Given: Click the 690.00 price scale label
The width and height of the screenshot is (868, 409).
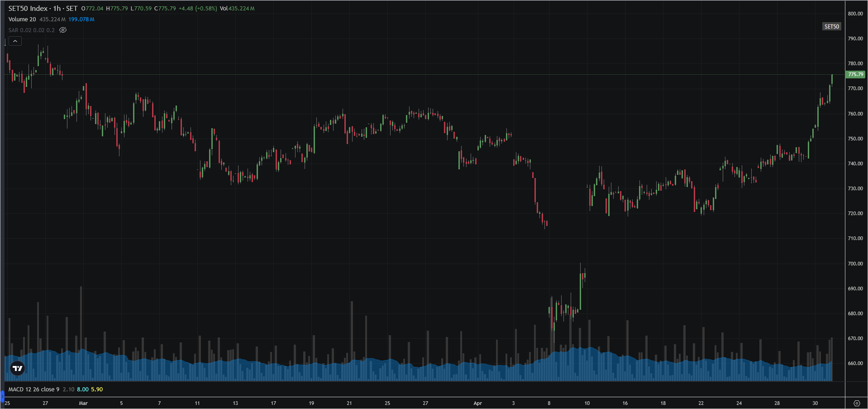Looking at the screenshot, I should 855,289.
